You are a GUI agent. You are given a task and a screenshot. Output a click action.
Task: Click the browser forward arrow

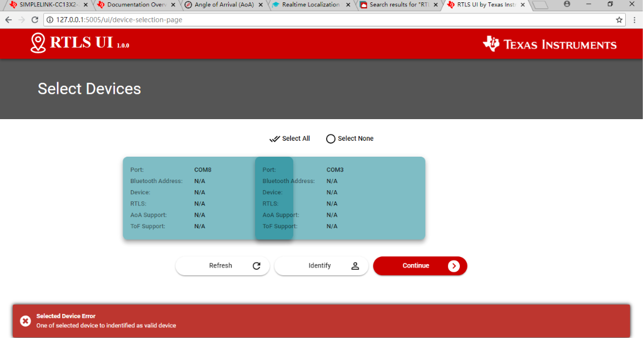click(22, 20)
